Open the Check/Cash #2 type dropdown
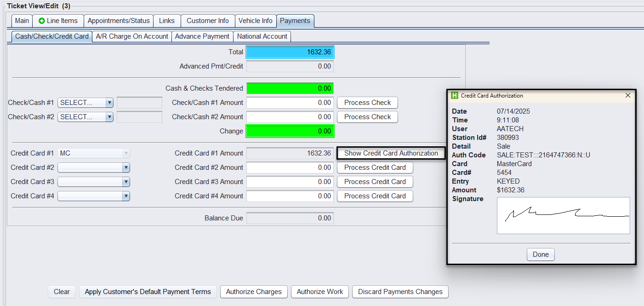The height and width of the screenshot is (306, 644). (109, 117)
